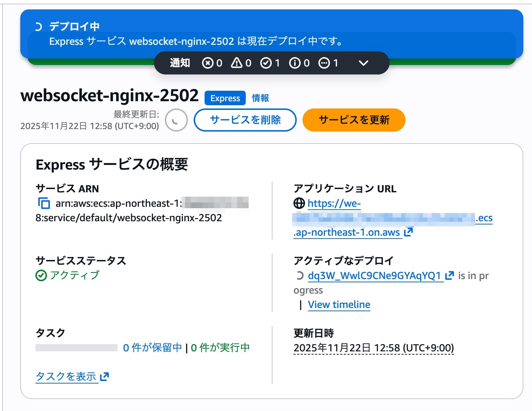Viewport: 532px width, 411px height.
Task: Click the loading spinner beside 最終更新日
Action: (x=176, y=120)
